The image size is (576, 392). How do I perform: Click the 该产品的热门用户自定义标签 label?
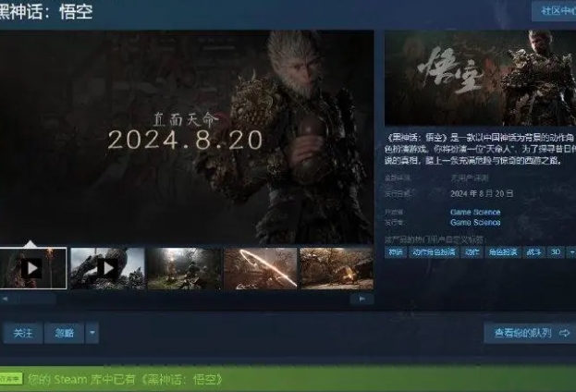click(x=435, y=239)
